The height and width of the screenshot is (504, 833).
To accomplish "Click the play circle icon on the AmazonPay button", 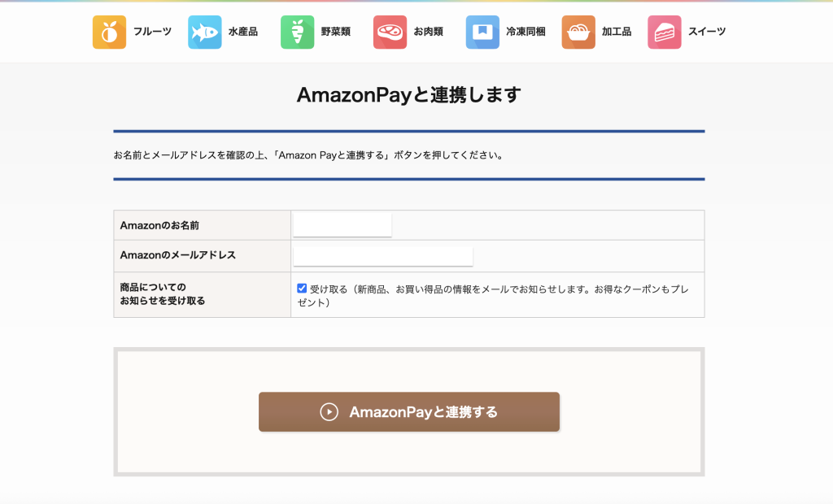I will click(x=329, y=412).
